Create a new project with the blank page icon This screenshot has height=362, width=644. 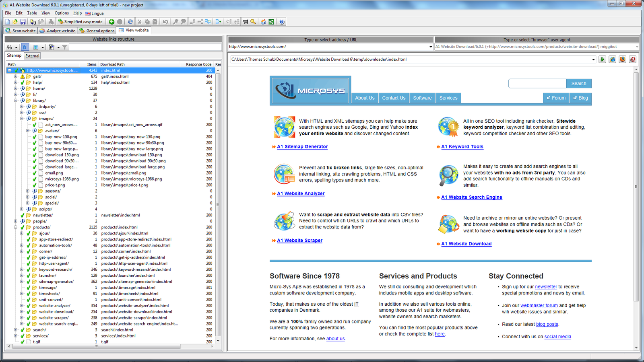8,22
